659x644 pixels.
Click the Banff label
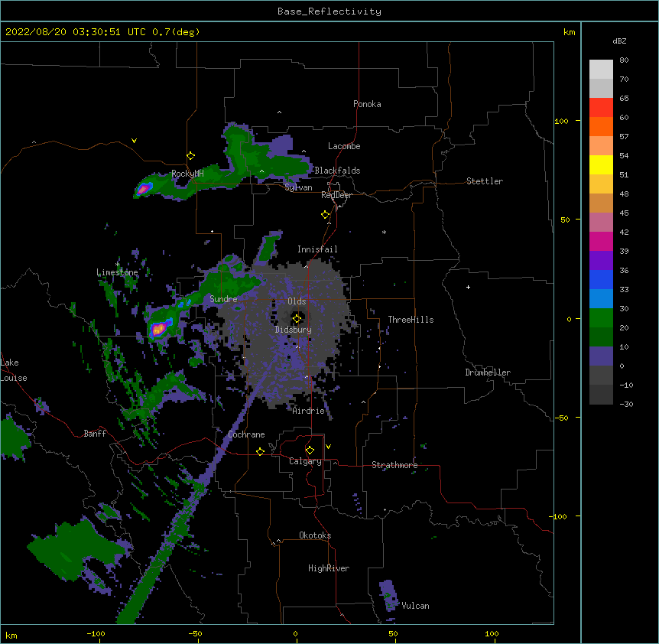(x=95, y=434)
